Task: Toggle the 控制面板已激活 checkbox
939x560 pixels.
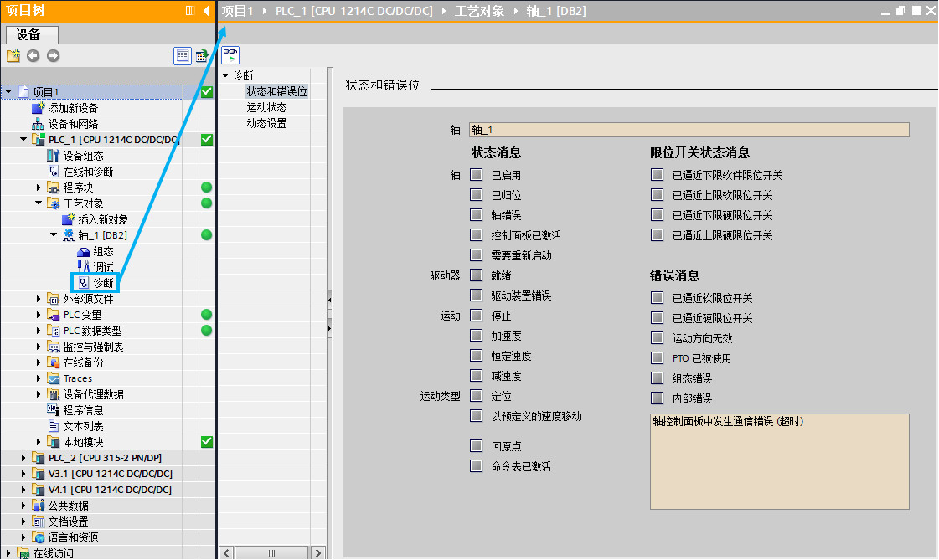Action: point(476,234)
